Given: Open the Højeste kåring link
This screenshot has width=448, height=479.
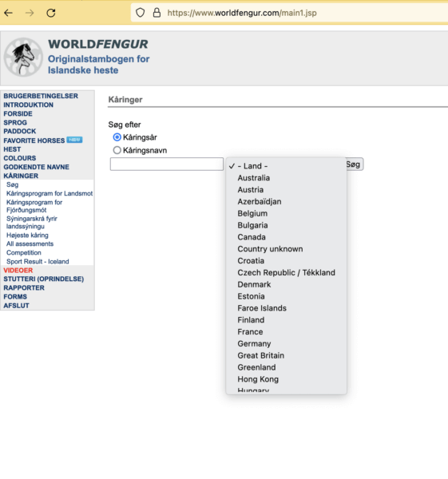Looking at the screenshot, I should [x=27, y=236].
